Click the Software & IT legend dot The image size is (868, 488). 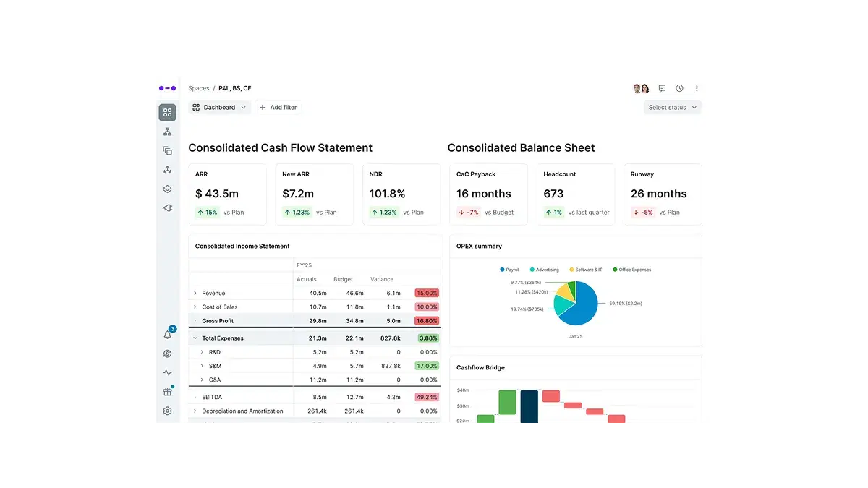571,270
